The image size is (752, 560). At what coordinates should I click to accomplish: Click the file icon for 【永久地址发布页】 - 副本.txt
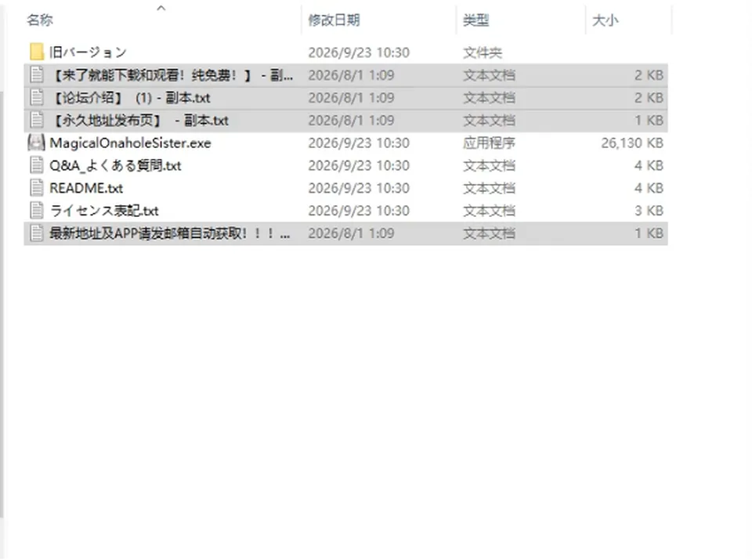37,120
